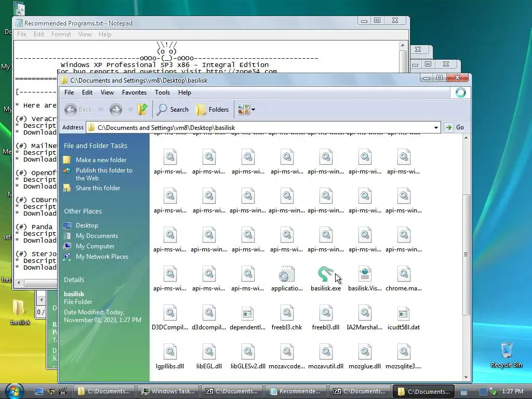This screenshot has width=532, height=399.
Task: Open the Help menu in Explorer
Action: tap(184, 92)
